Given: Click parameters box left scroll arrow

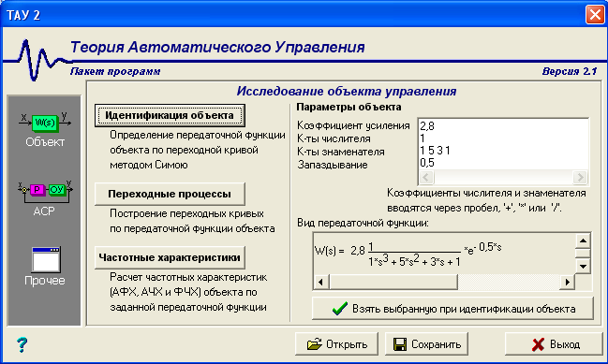Looking at the screenshot, I should pyautogui.click(x=426, y=178).
